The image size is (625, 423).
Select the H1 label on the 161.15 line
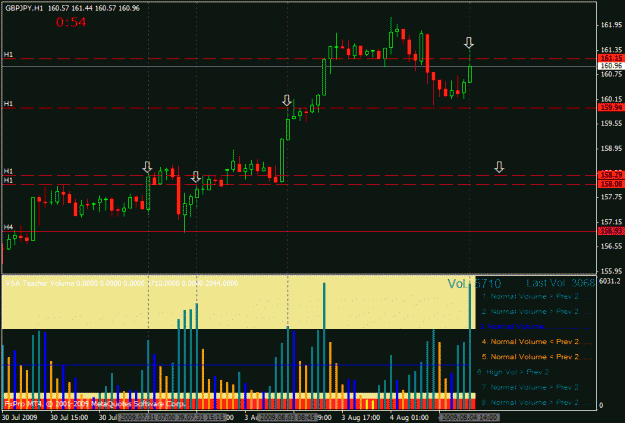point(8,54)
